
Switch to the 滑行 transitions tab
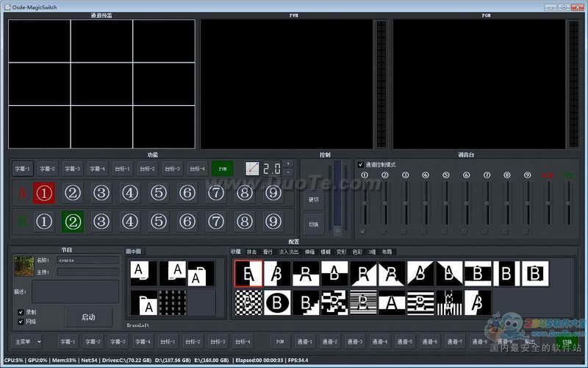coord(268,252)
